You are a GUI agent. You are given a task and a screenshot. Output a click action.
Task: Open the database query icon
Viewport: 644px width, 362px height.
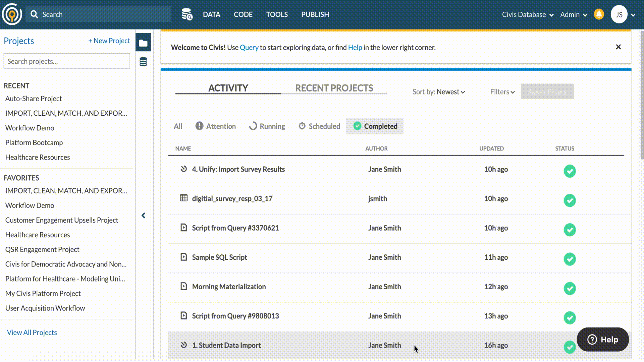[x=187, y=14]
